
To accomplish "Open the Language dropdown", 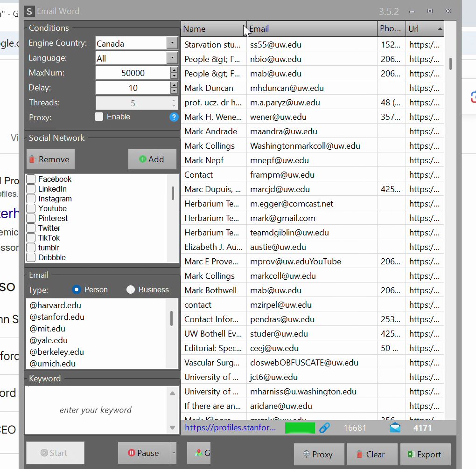I will pos(172,58).
